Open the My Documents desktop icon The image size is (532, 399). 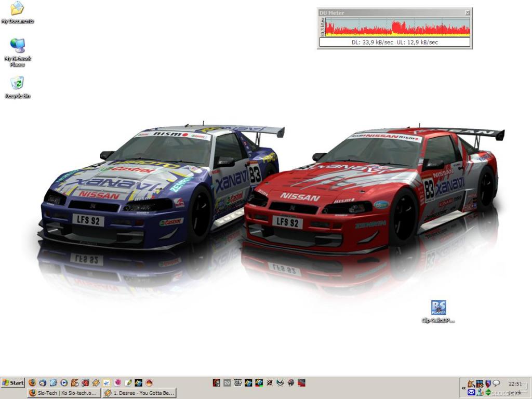(x=17, y=13)
